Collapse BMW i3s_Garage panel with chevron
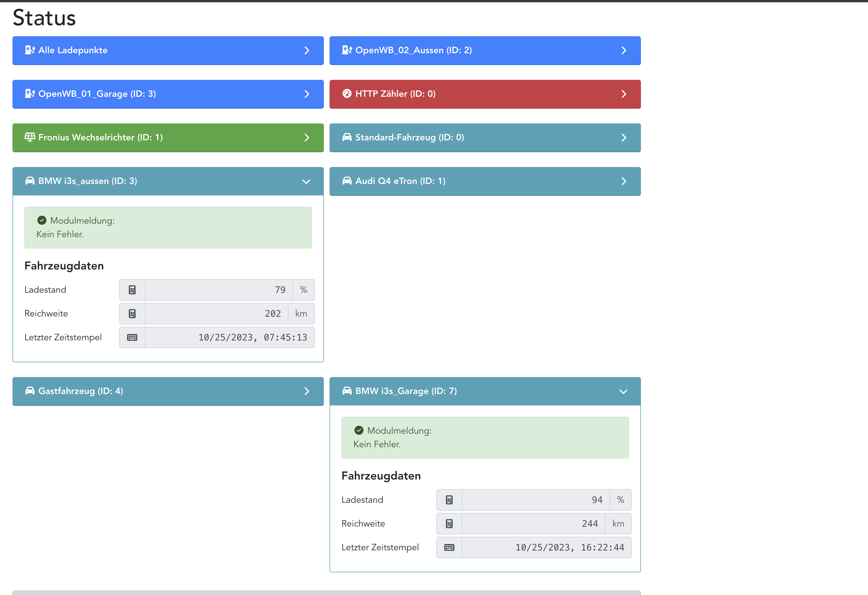Viewport: 868px width, 595px height. pos(623,391)
